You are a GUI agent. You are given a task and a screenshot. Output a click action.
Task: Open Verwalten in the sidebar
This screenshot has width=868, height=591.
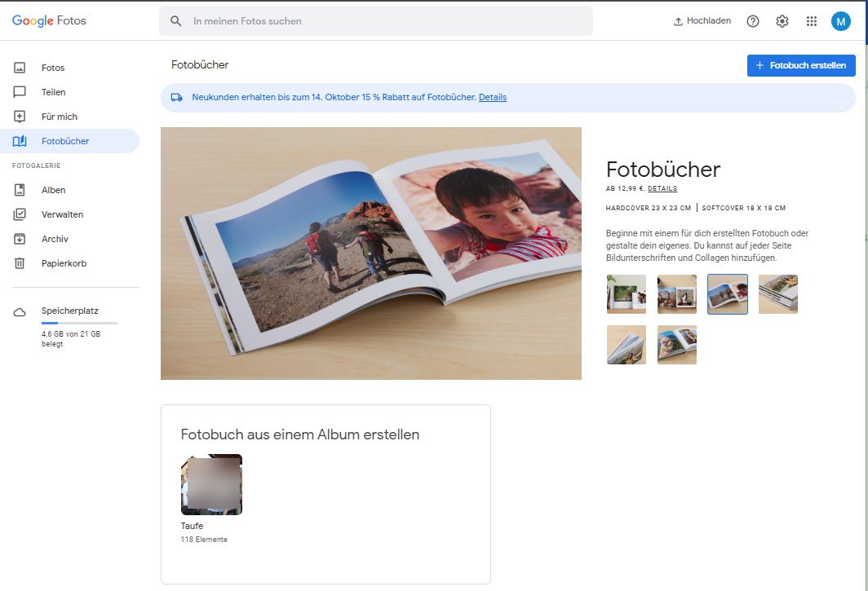coord(70,214)
